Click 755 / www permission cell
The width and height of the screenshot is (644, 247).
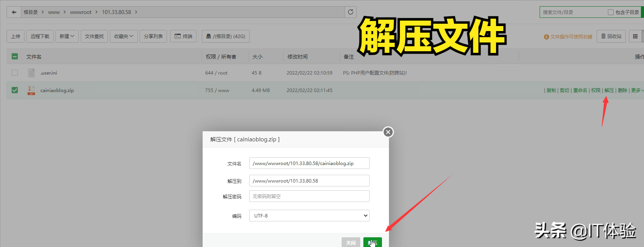click(x=217, y=90)
